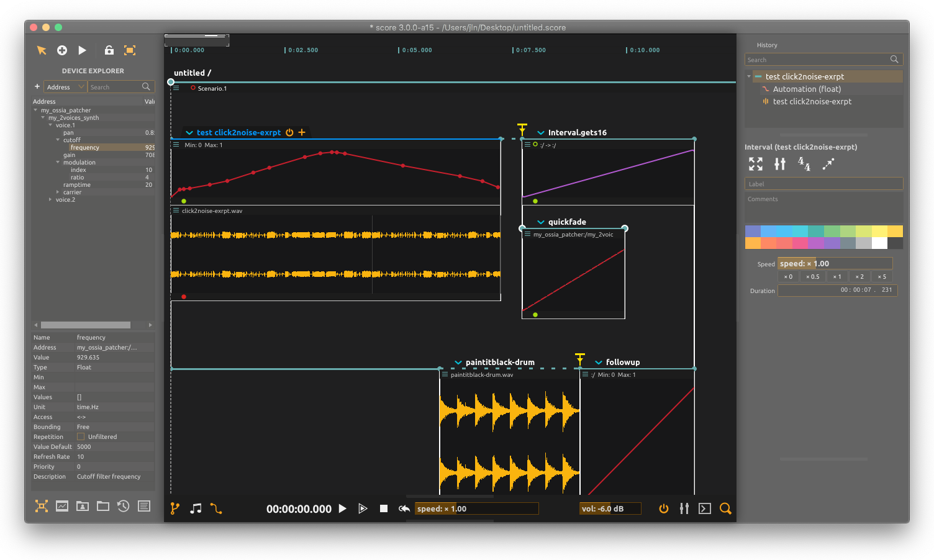The height and width of the screenshot is (560, 934).
Task: Expand the carrier node
Action: [58, 192]
